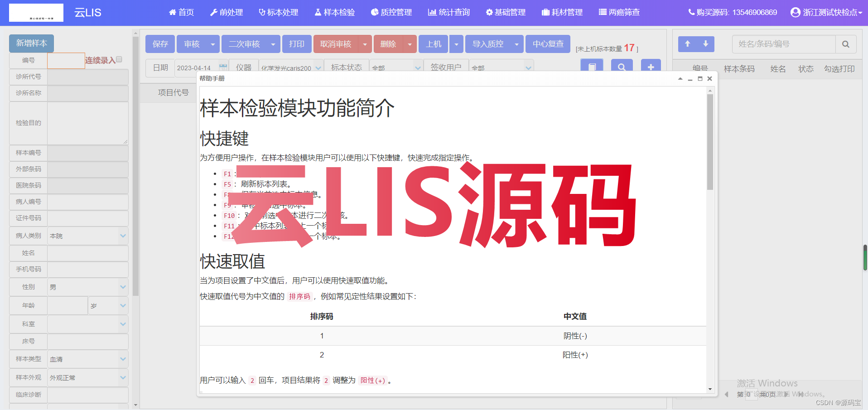Click the copy document icon in sample toolbar
Screen dimensions: 868x410
coord(592,66)
